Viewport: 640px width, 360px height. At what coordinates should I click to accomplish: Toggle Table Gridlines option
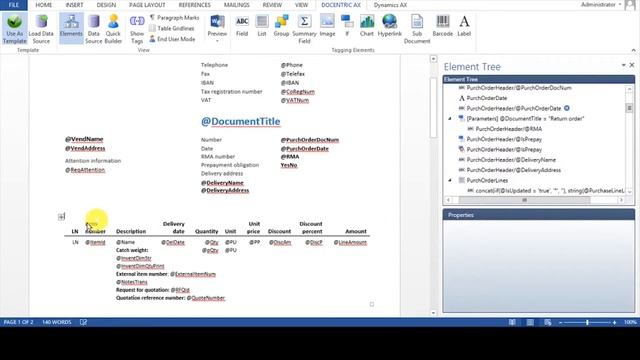pos(171,28)
